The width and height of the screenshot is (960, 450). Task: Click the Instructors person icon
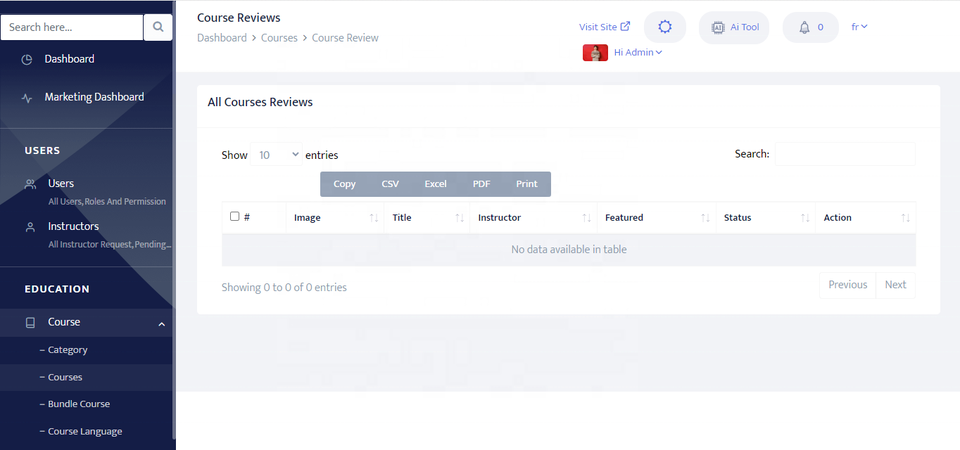point(30,227)
